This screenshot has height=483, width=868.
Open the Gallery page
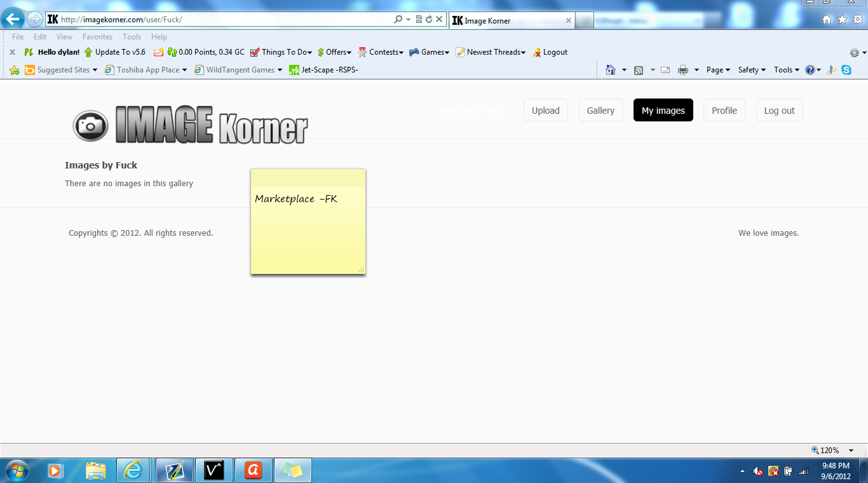pyautogui.click(x=600, y=111)
